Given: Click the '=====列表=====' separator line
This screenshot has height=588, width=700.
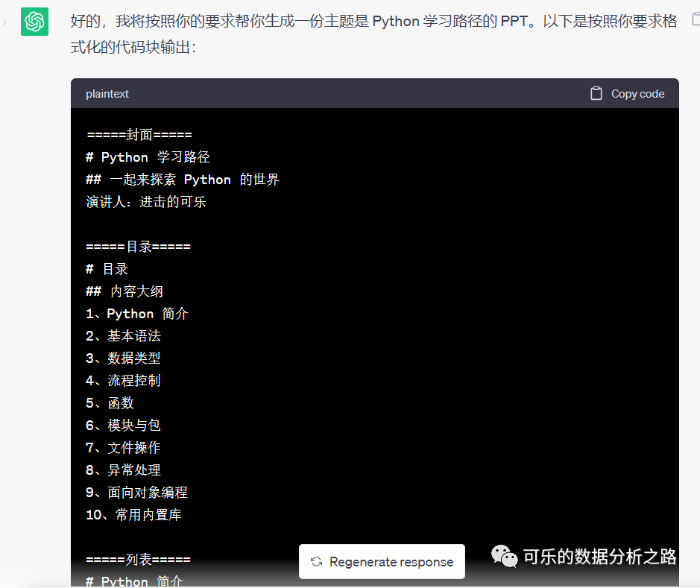Looking at the screenshot, I should pos(139,559).
